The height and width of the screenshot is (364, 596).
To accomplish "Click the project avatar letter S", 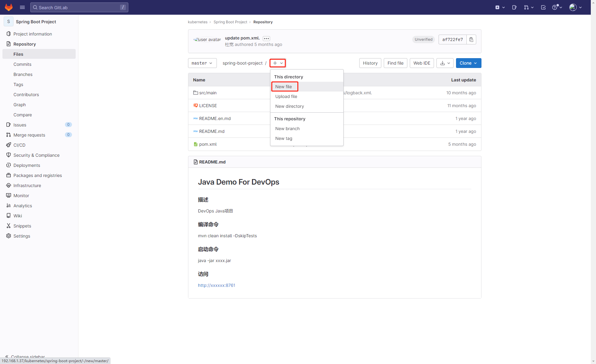I will [x=9, y=21].
